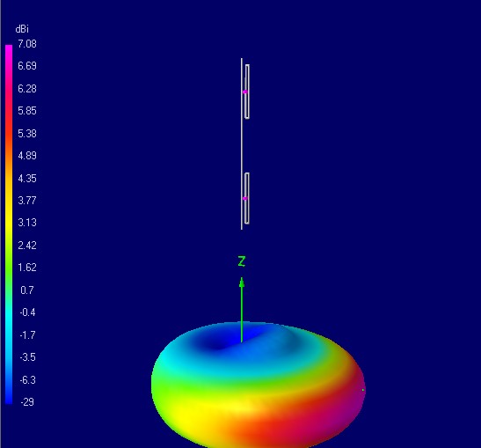This screenshot has height=448, width=481.
Task: Select the long vertical mast wire
Action: click(x=242, y=143)
